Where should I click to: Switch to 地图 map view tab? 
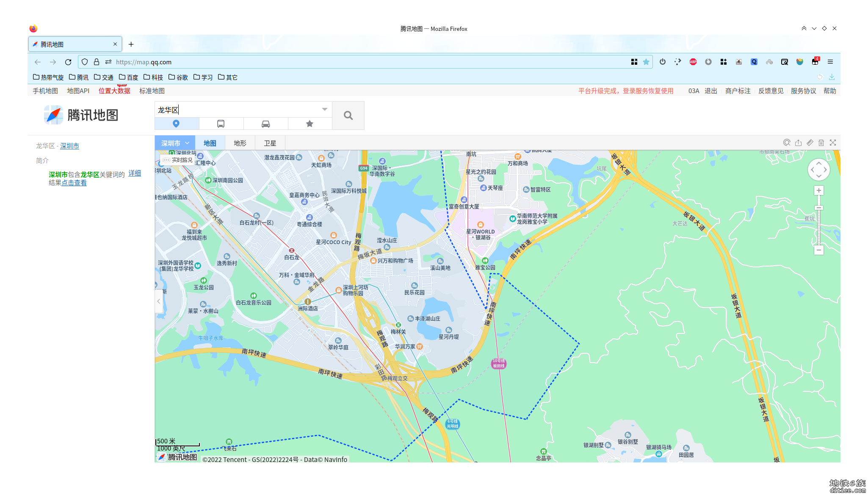[210, 143]
